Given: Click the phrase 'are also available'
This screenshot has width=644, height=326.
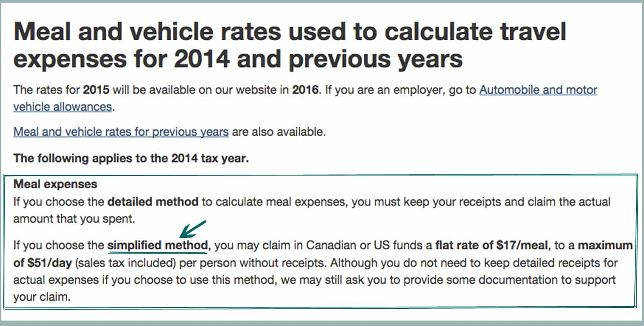Looking at the screenshot, I should pyautogui.click(x=279, y=132).
